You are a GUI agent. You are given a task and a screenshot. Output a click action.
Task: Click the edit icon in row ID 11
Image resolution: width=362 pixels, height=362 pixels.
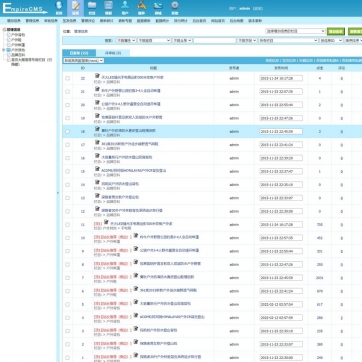(106, 222)
